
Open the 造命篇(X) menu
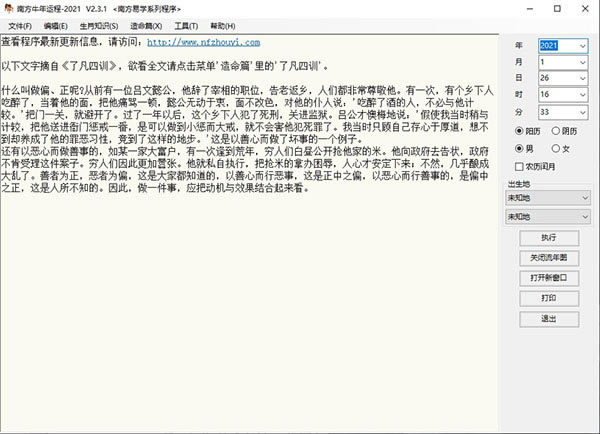pyautogui.click(x=146, y=26)
